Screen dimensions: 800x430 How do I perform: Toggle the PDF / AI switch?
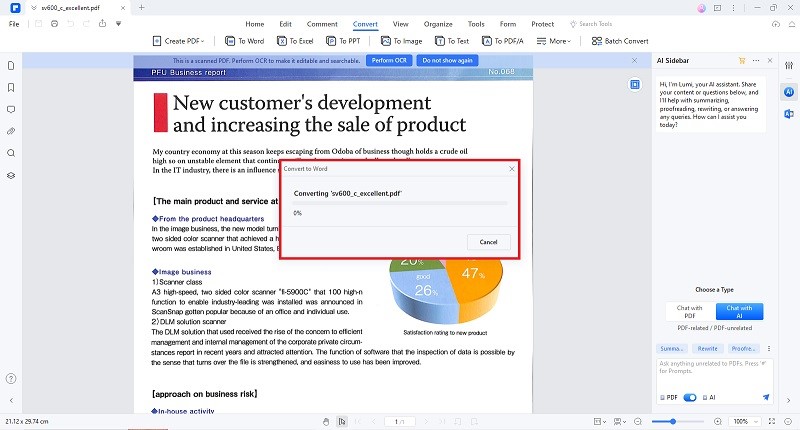[690, 397]
